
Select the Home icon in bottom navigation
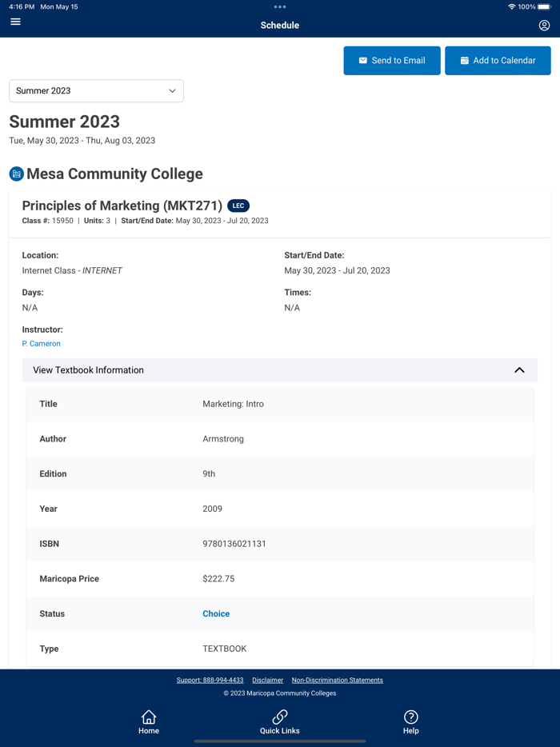(149, 721)
